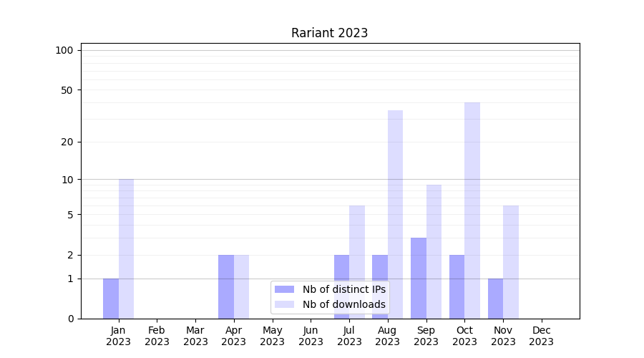Viewport: 644px width, 358px height.
Task: Click the 'Nb of downloads' legend swatch
Action: (284, 304)
